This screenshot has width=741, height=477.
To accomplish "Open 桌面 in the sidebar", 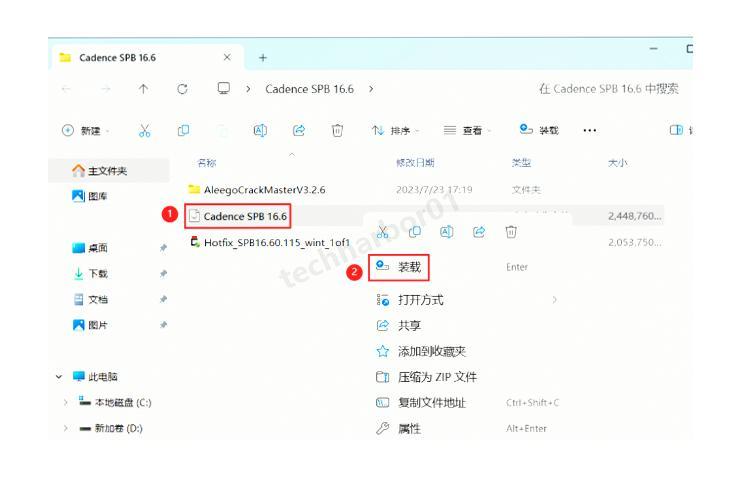I will click(x=90, y=248).
